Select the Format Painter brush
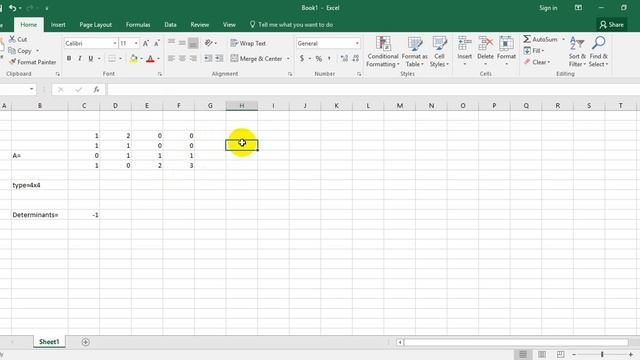Viewport: 640px width, 360px height. coord(12,62)
